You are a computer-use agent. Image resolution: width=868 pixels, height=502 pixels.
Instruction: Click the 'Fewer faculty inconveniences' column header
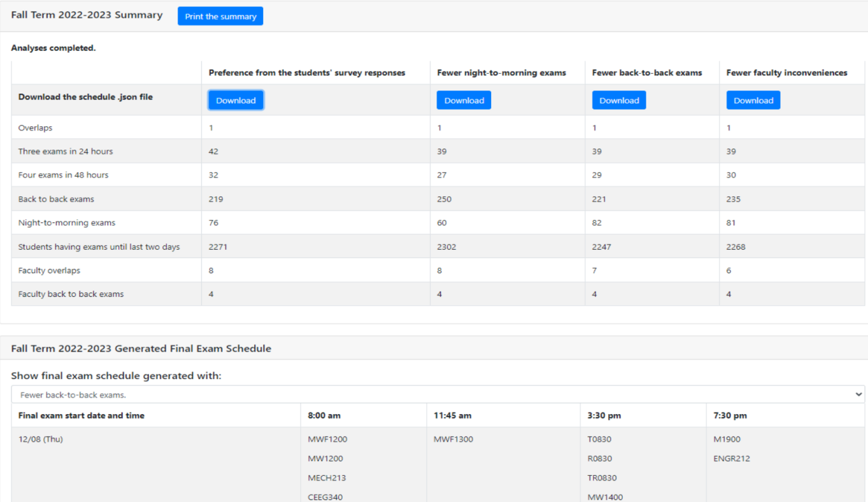pyautogui.click(x=786, y=73)
